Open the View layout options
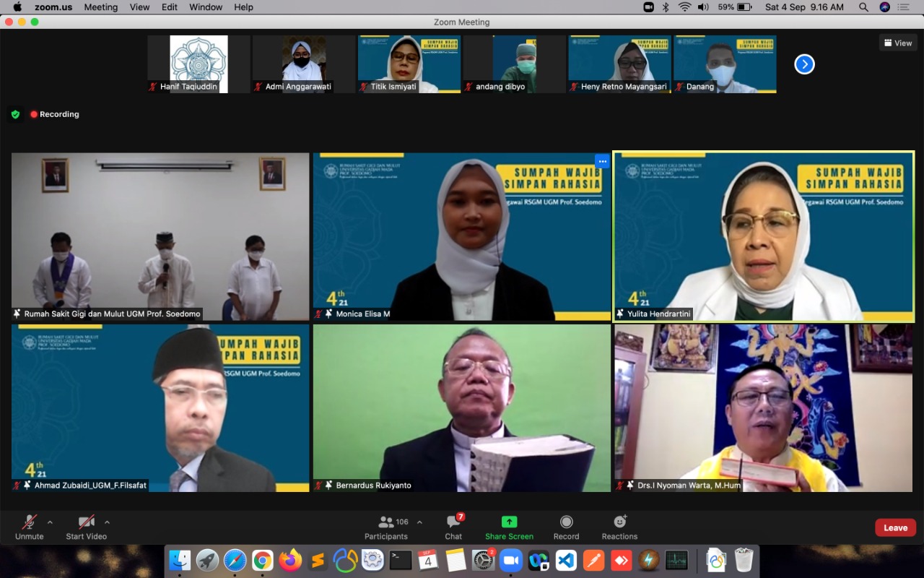This screenshot has width=924, height=578. pos(897,43)
